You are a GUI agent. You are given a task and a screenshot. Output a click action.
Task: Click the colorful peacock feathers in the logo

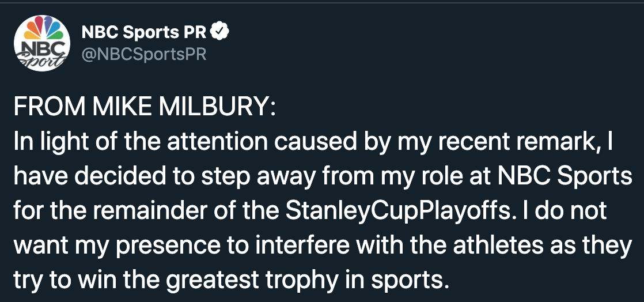(x=43, y=28)
